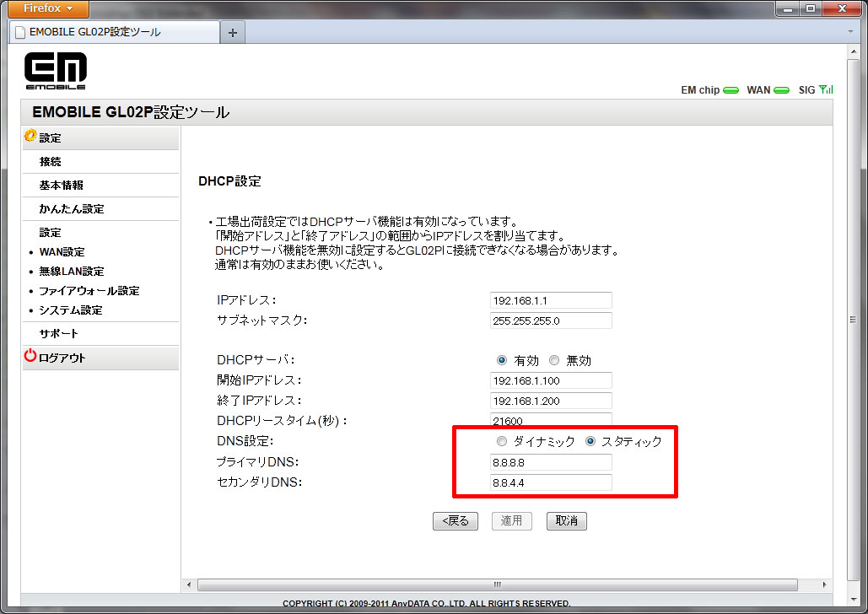Select スタティック DNS radio button
Viewport: 868px width, 614px height.
tap(590, 441)
